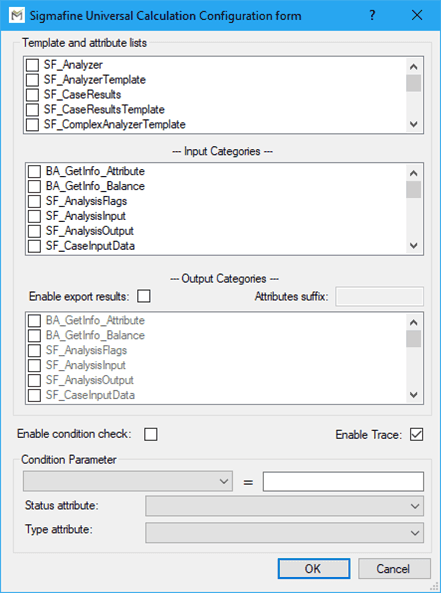Check BA_GetInfo_Attribute in Input Categories

(x=34, y=171)
